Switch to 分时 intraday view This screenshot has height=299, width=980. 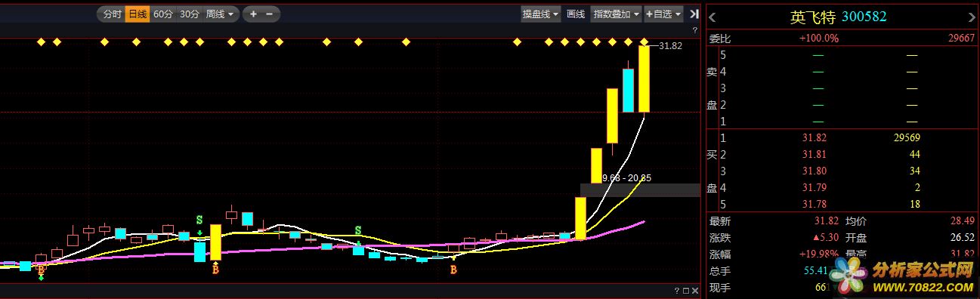pos(112,14)
